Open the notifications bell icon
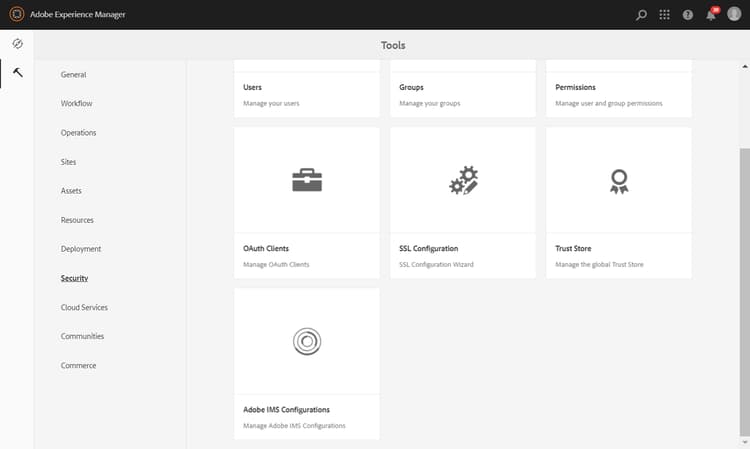The height and width of the screenshot is (449, 750). coord(711,16)
